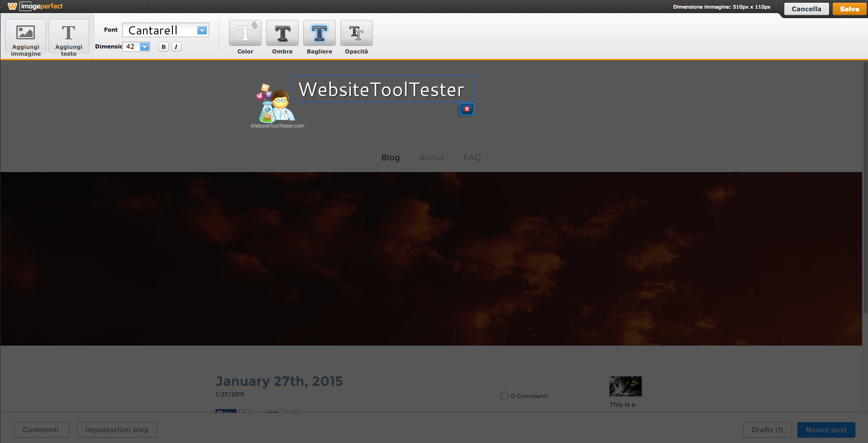
Task: Click the Cancella button
Action: [806, 9]
